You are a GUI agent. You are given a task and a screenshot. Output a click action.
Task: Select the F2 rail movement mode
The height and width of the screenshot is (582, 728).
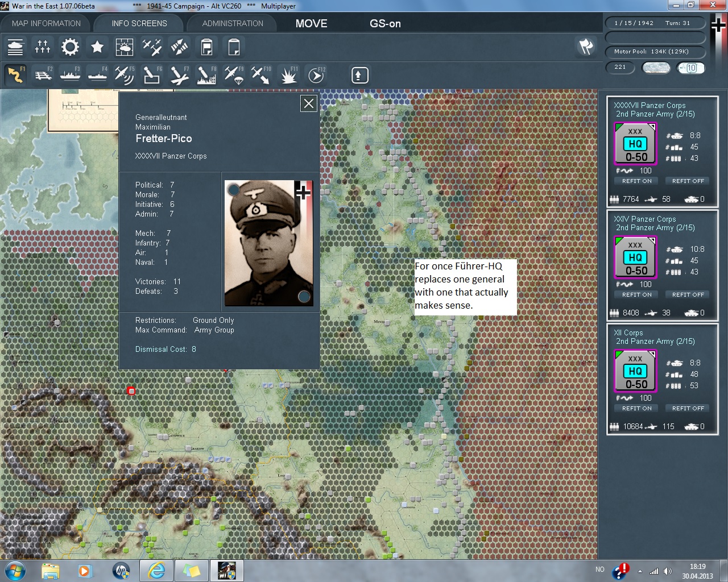[43, 75]
